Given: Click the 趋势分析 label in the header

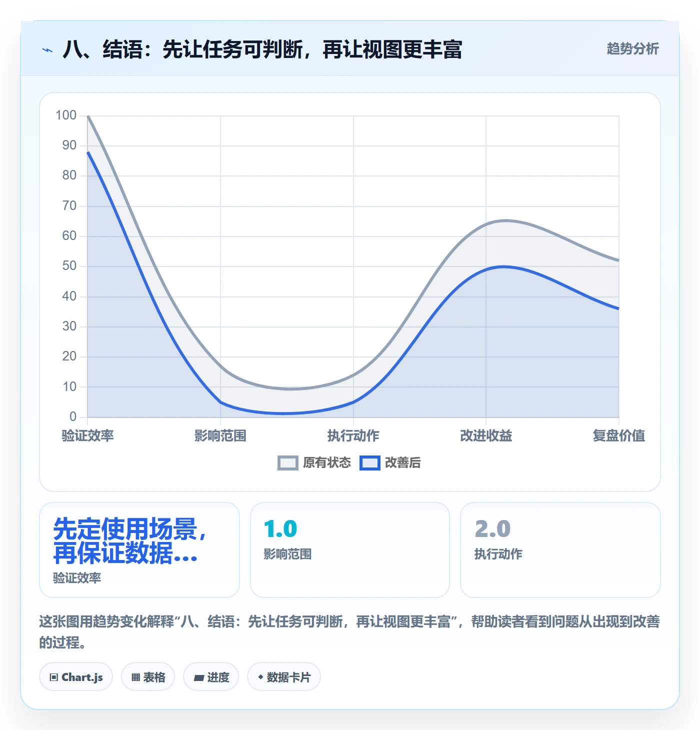Looking at the screenshot, I should pyautogui.click(x=632, y=48).
